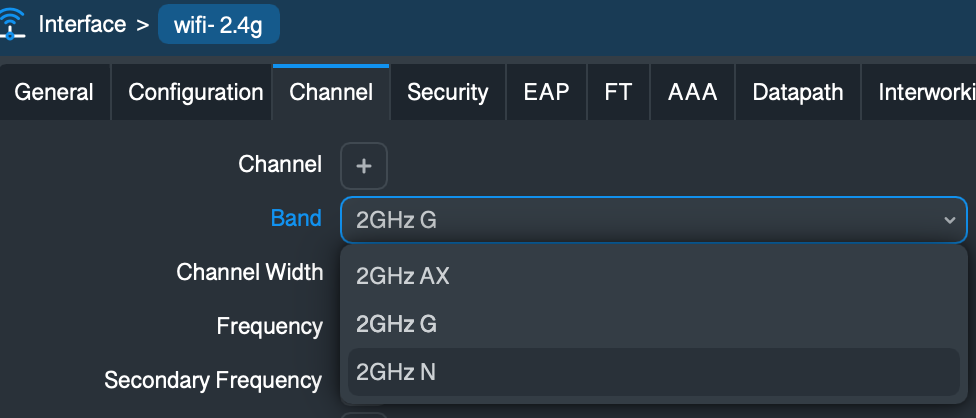Go to the Security tab
The image size is (976, 418).
(447, 93)
